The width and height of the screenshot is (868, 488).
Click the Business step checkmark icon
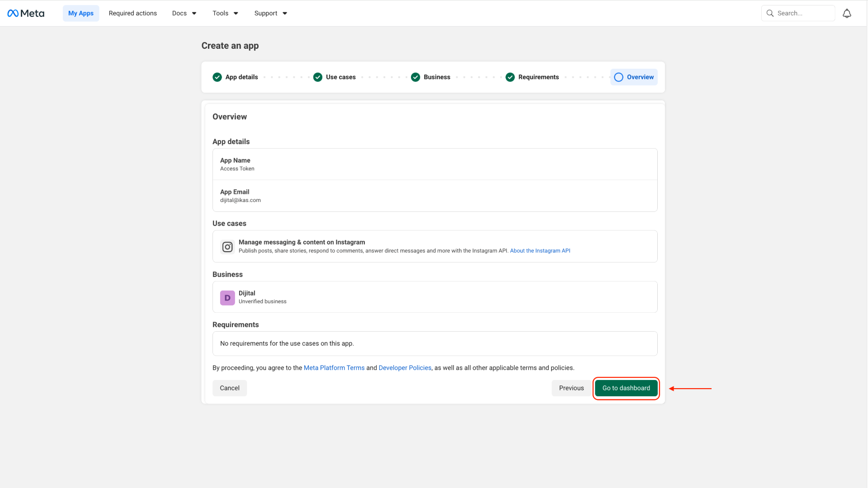[415, 77]
